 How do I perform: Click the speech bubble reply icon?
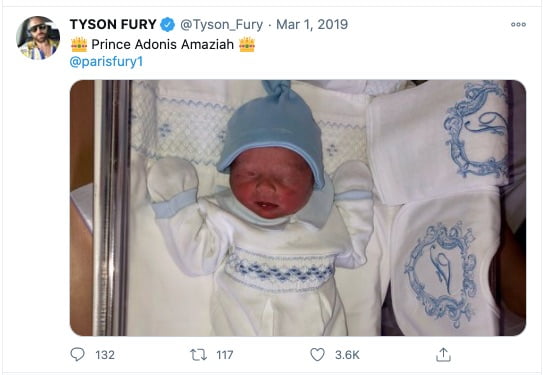tap(77, 355)
